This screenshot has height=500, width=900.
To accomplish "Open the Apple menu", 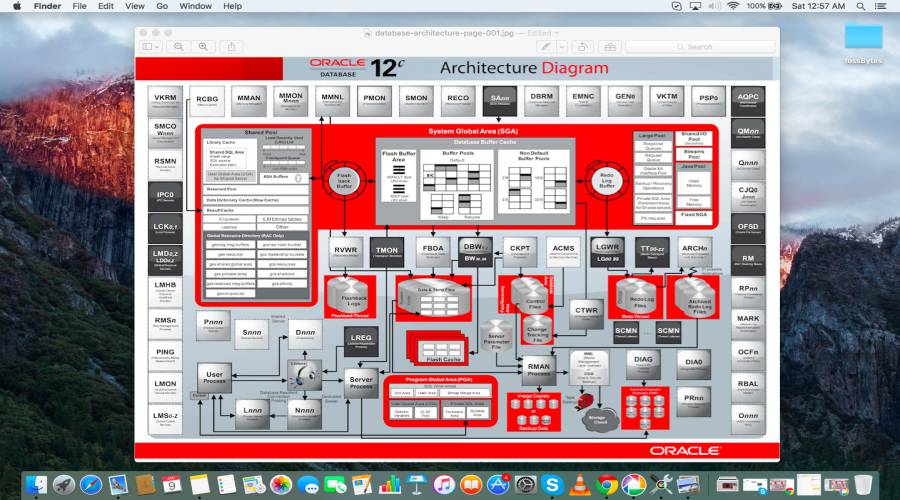I will [x=17, y=6].
